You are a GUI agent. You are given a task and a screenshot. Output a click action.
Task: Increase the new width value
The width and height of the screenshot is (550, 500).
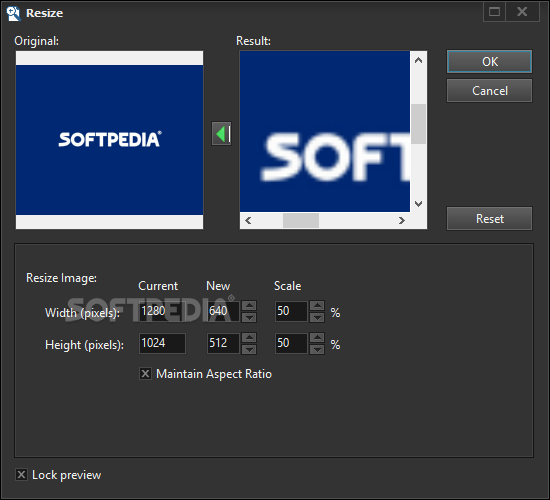click(x=249, y=306)
